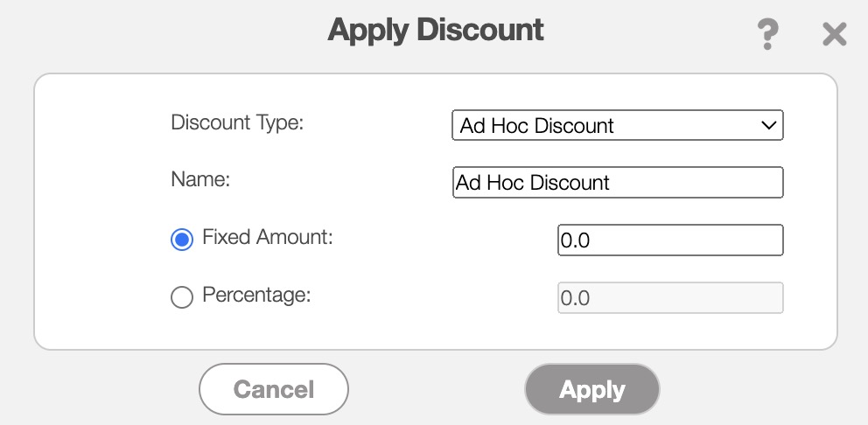Screen dimensions: 868x425
Task: Click the grayed 0.0 in Percentage box
Action: pos(576,299)
